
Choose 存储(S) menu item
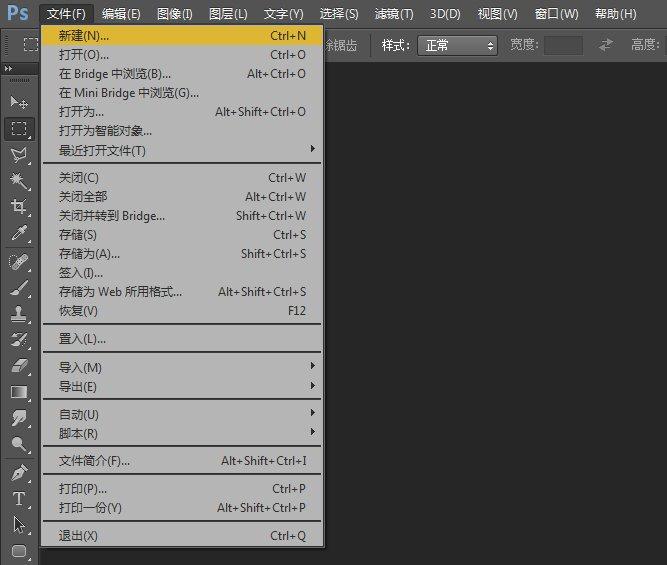point(182,234)
